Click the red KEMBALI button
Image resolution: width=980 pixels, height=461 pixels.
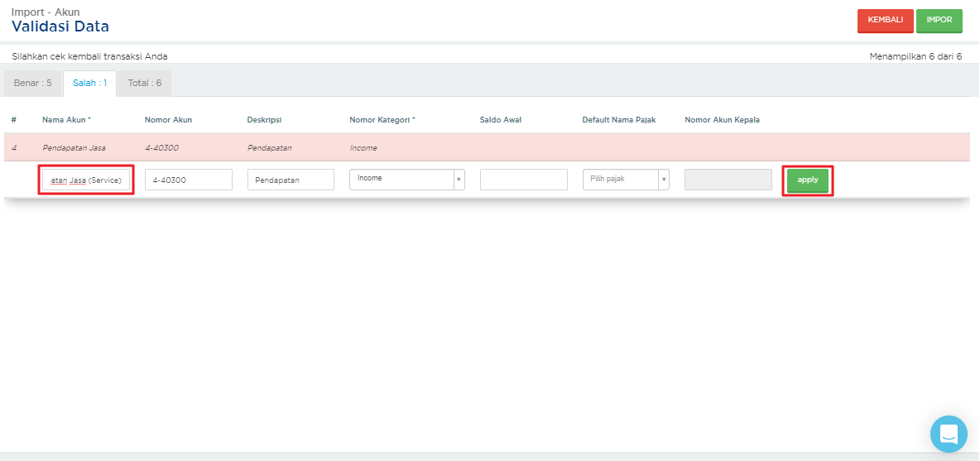(885, 20)
